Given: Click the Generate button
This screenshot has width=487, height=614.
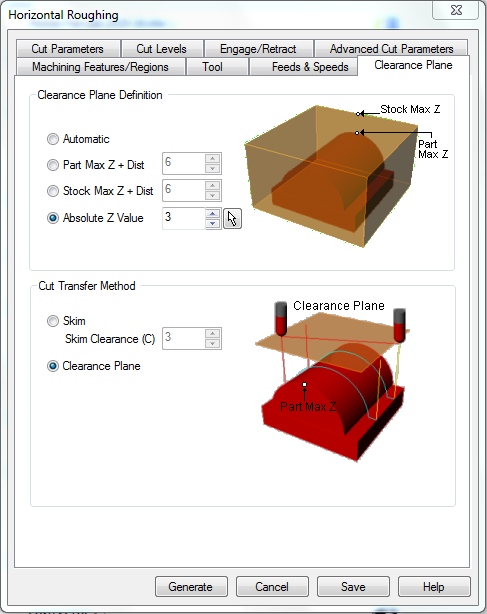Looking at the screenshot, I should point(191,587).
